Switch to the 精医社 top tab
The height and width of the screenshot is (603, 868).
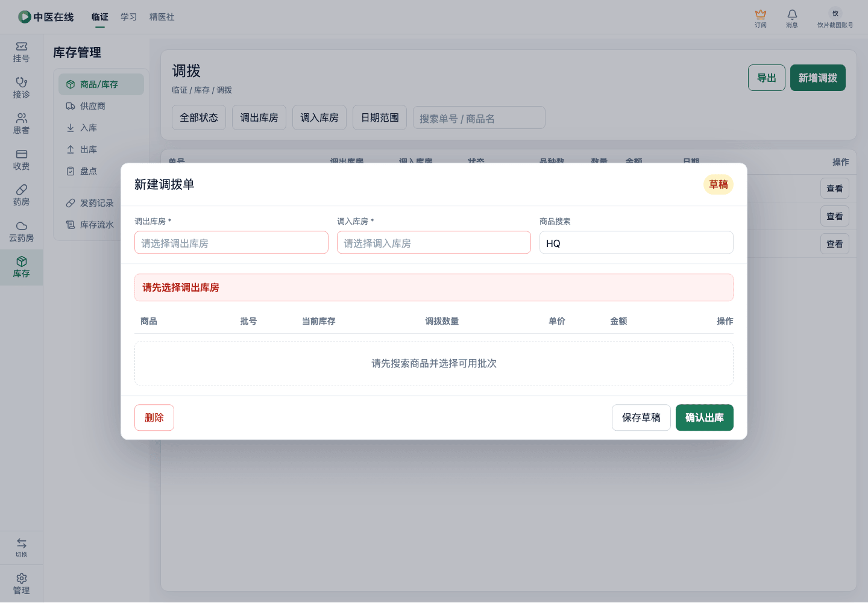162,17
